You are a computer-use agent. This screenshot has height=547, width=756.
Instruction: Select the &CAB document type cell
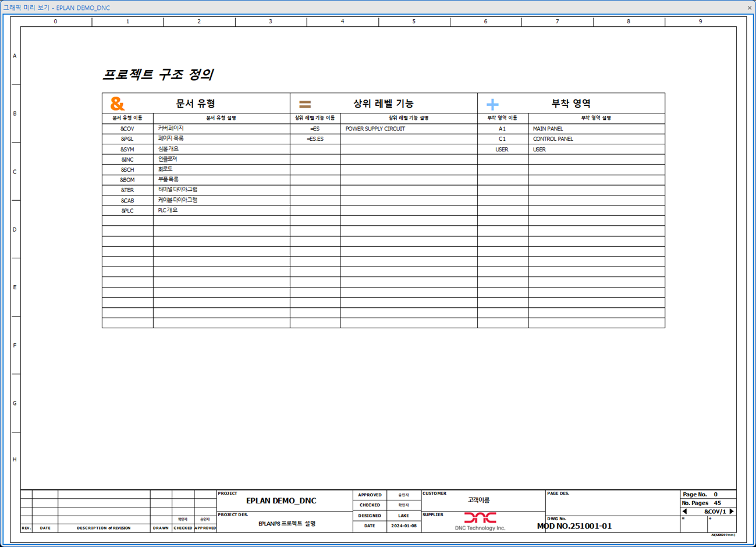(127, 201)
